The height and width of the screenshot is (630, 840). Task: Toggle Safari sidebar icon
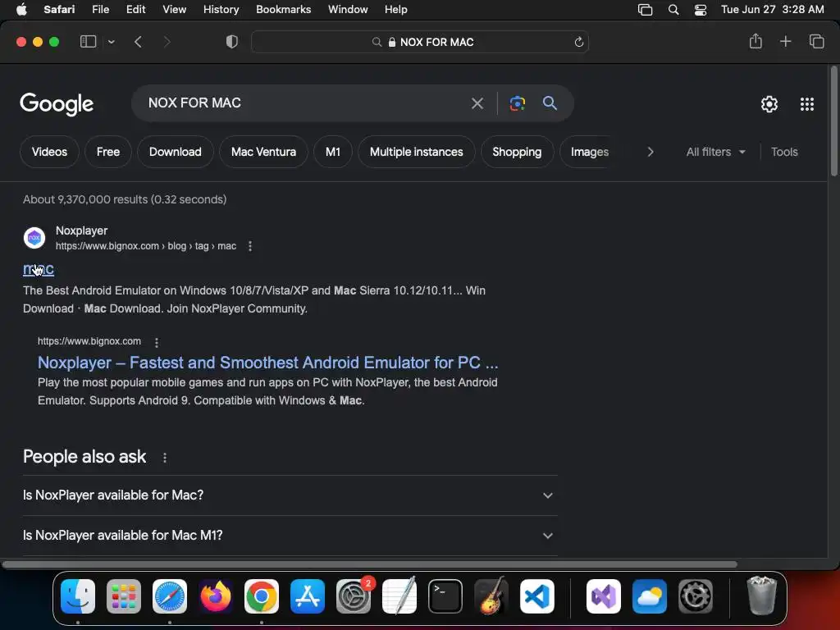tap(88, 41)
